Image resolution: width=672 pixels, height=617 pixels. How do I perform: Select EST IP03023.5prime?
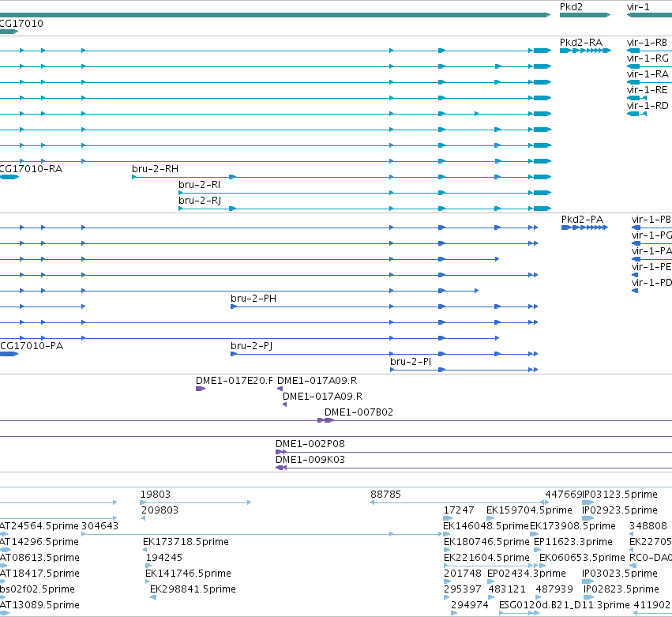620,574
